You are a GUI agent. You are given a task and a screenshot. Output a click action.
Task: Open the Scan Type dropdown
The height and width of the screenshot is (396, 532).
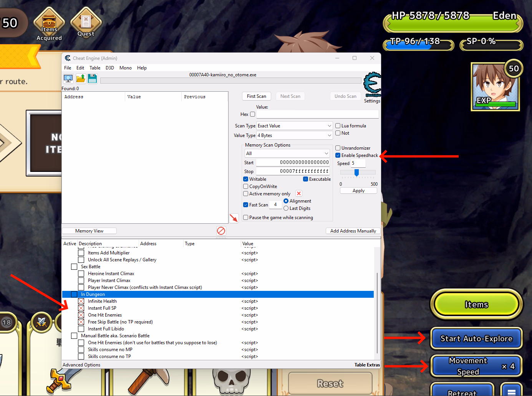[x=294, y=126]
